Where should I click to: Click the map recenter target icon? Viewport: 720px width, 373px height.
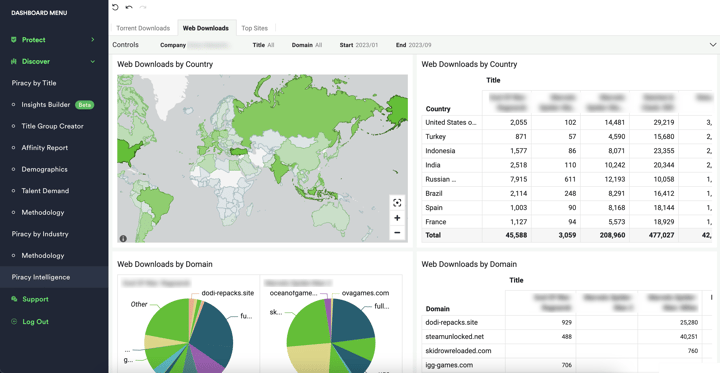(397, 203)
